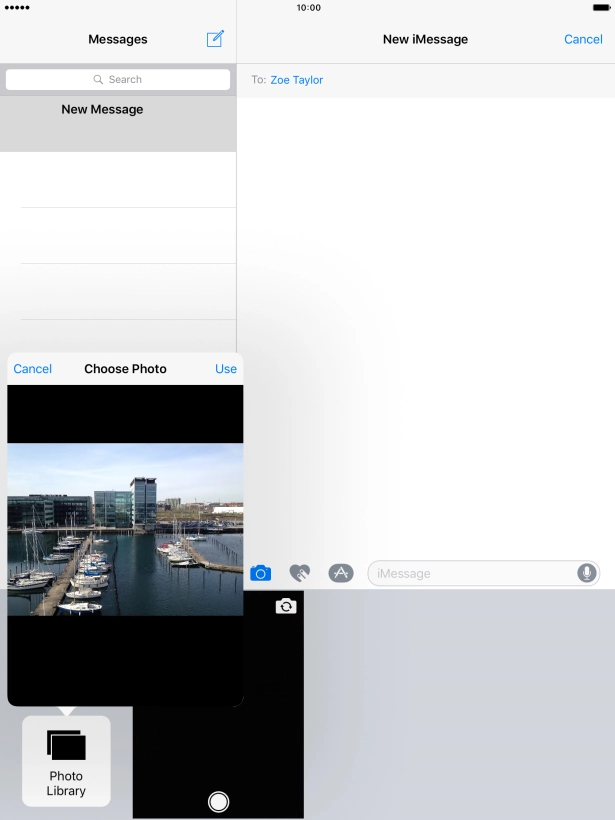Tap the microphone dictation icon
The width and height of the screenshot is (615, 820).
(x=586, y=573)
